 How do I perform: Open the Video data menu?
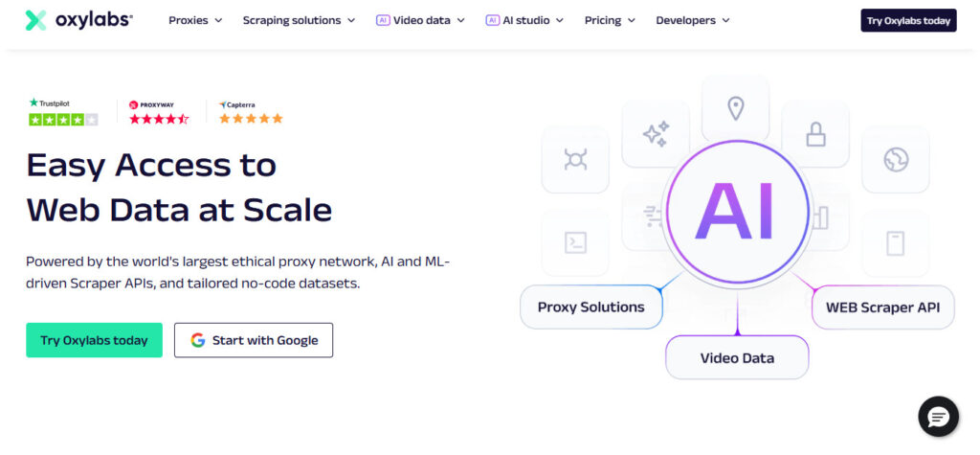coord(421,20)
